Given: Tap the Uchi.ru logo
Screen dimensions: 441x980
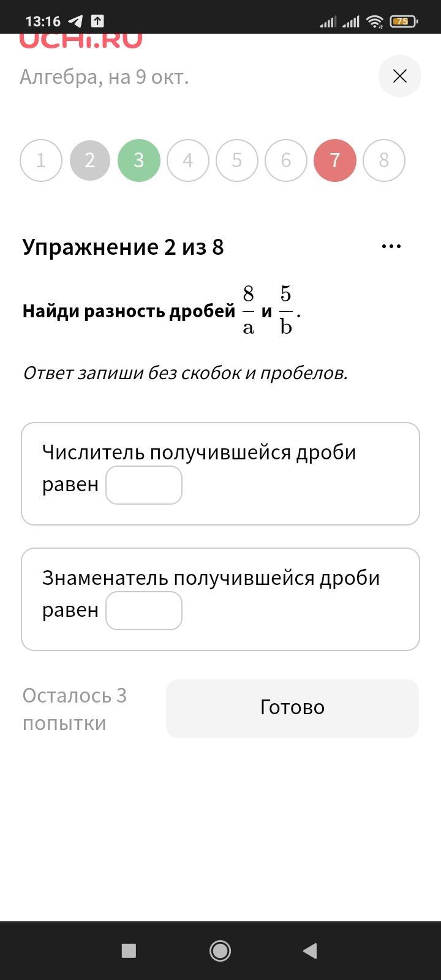Looking at the screenshot, I should click(x=81, y=40).
